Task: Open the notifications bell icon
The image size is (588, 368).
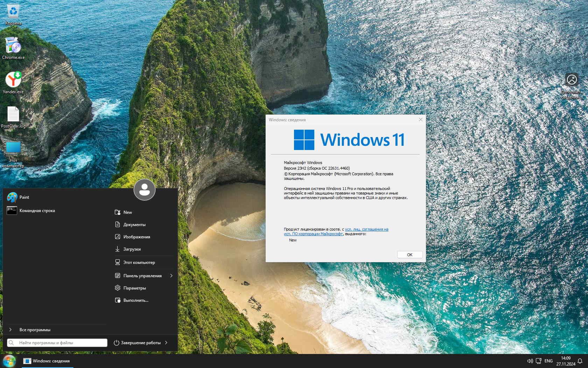Action: (580, 361)
